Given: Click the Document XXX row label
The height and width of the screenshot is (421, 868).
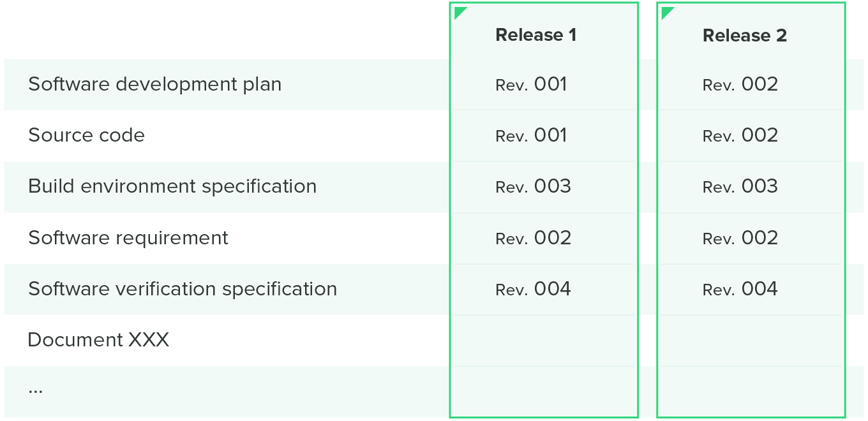Looking at the screenshot, I should [98, 340].
